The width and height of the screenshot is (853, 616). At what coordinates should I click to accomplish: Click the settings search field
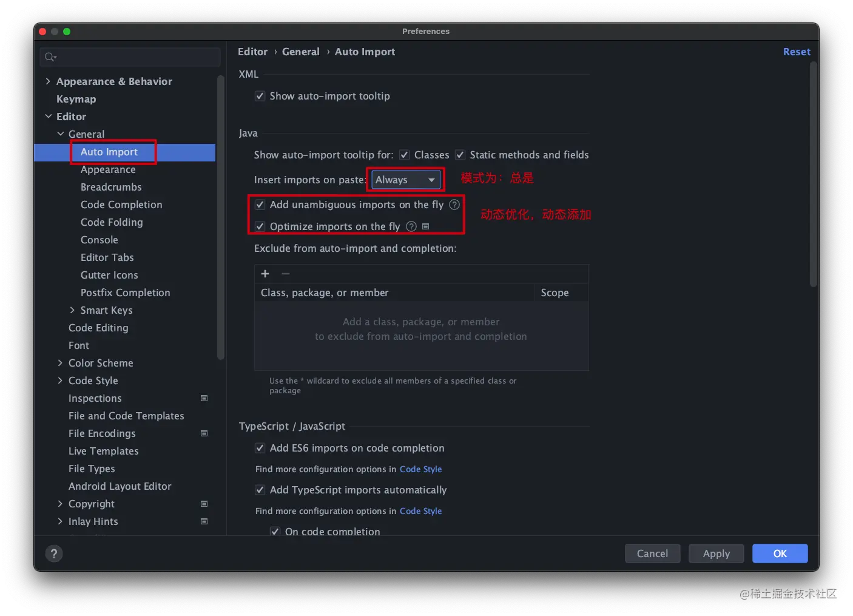coord(130,57)
